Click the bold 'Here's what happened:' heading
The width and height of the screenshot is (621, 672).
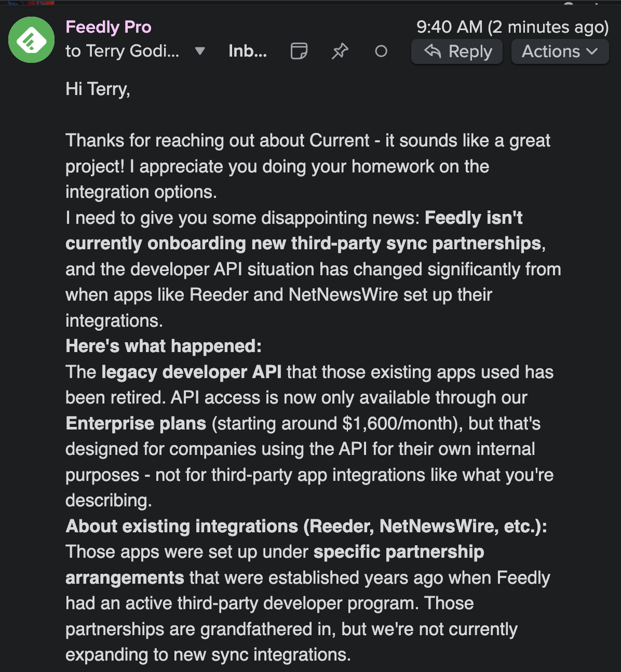point(164,346)
